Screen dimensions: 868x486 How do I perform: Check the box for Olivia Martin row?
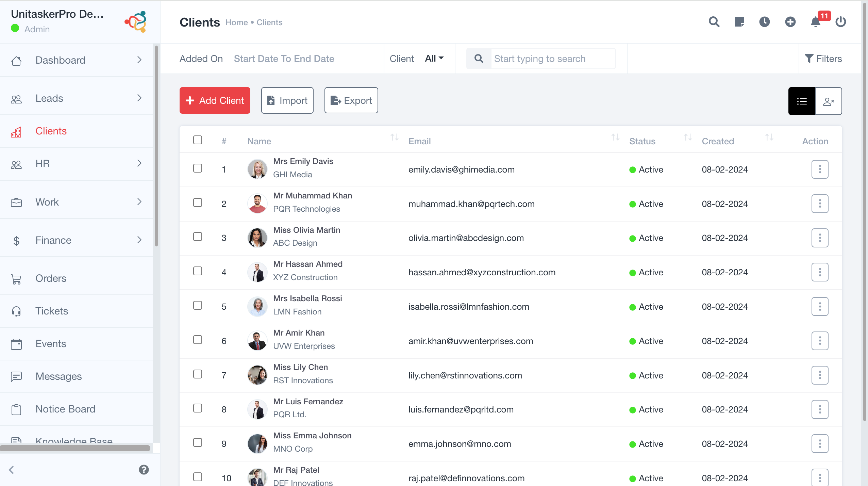198,237
